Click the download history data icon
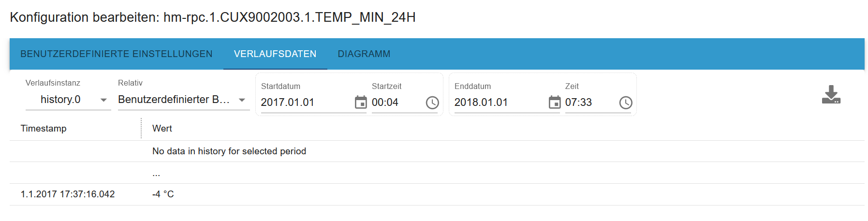 831,95
